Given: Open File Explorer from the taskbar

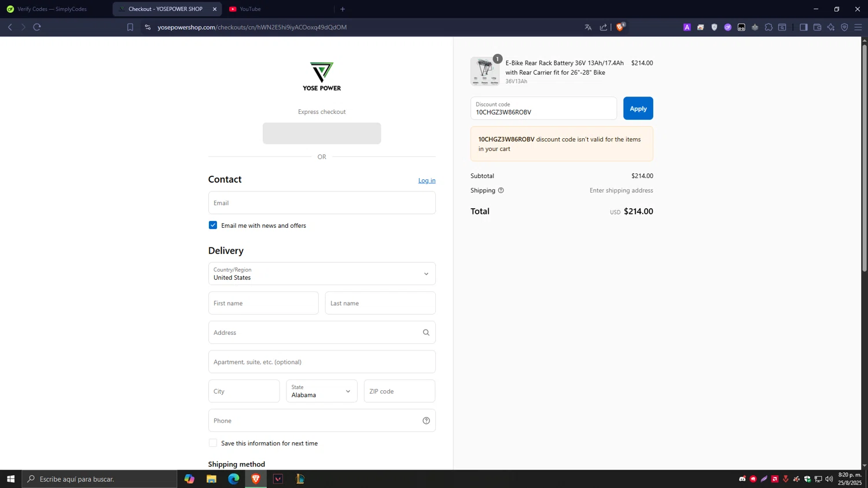Looking at the screenshot, I should tap(211, 479).
